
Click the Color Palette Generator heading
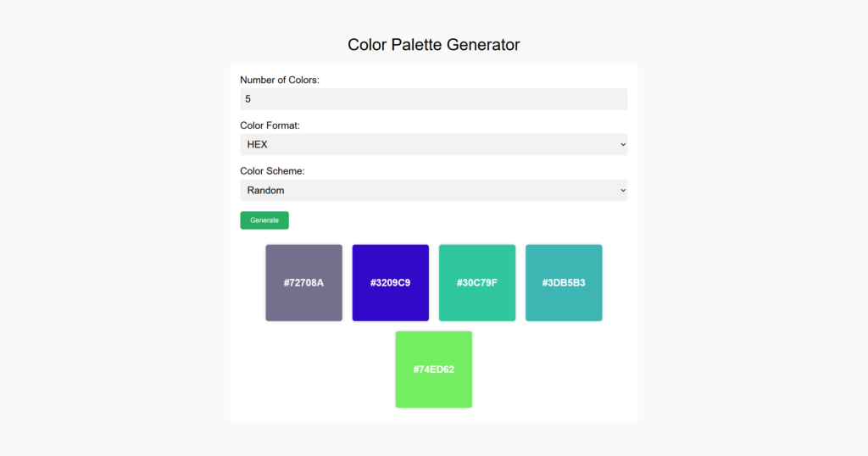click(433, 44)
